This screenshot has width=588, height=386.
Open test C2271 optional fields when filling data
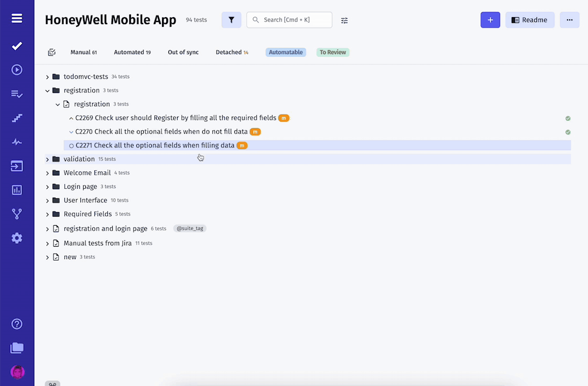155,145
